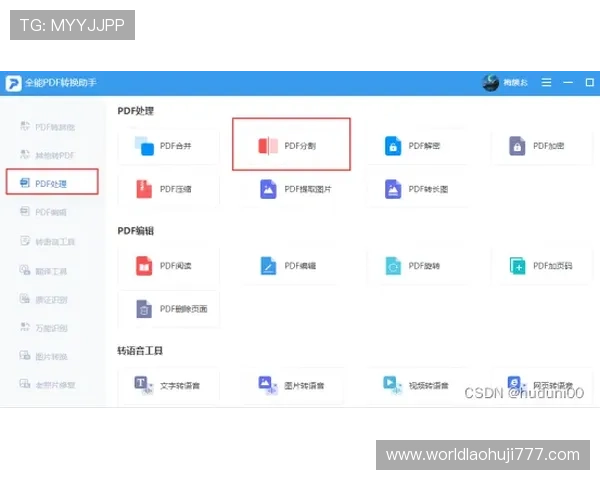600x480 pixels.
Task: Open the 图片转语音 tool
Action: coord(291,384)
